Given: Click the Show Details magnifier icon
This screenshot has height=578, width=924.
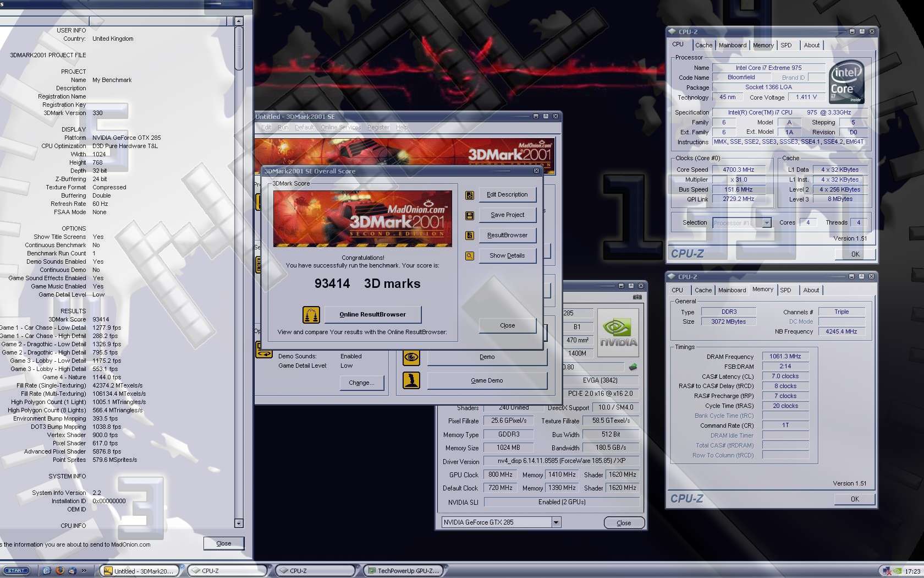Looking at the screenshot, I should 469,256.
